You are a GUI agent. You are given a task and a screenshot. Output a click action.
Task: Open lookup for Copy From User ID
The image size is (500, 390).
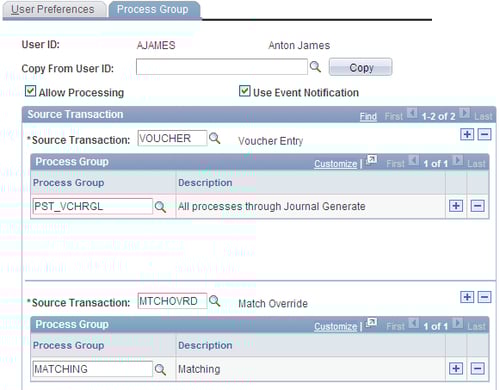click(x=315, y=67)
